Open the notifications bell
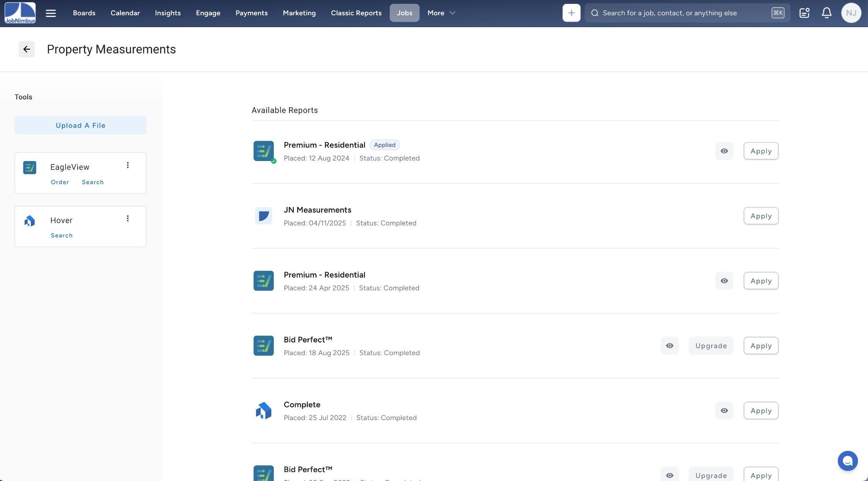868x481 pixels. (826, 13)
